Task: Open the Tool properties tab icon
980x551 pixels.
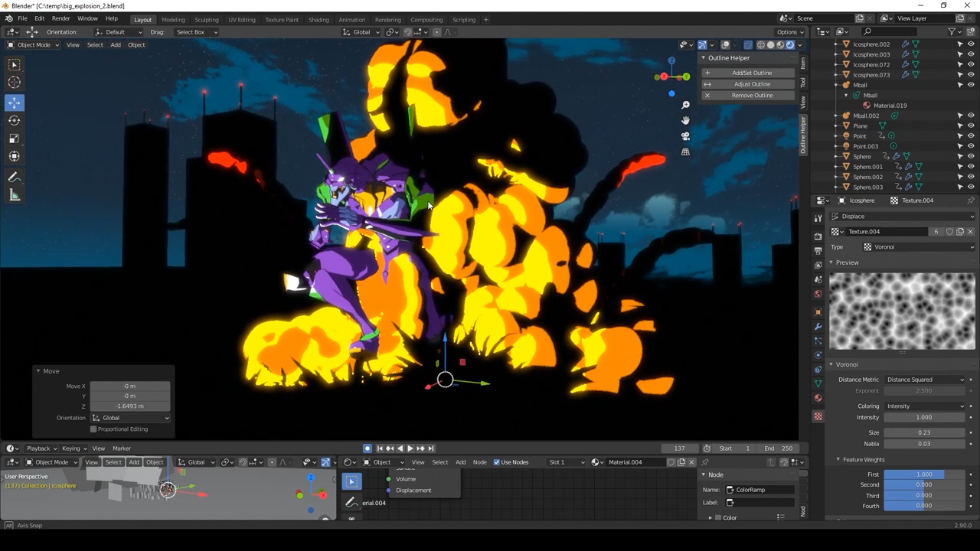Action: 818,219
